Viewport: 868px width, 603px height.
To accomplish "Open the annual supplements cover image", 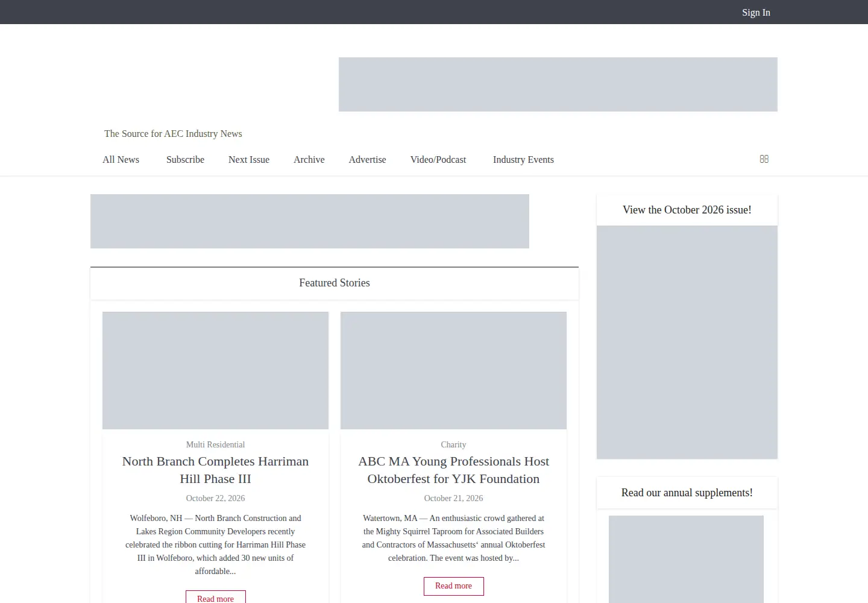I will [686, 559].
